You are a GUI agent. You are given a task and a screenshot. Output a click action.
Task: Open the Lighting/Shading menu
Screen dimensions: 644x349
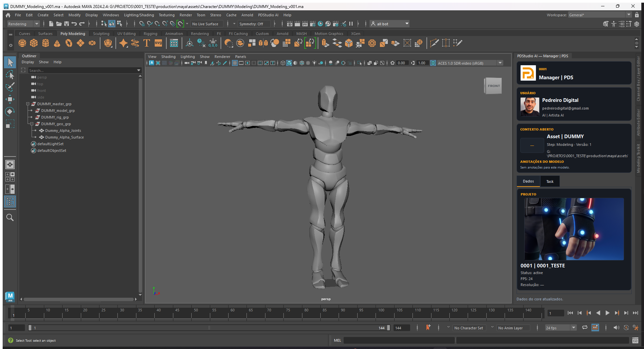[x=139, y=15]
